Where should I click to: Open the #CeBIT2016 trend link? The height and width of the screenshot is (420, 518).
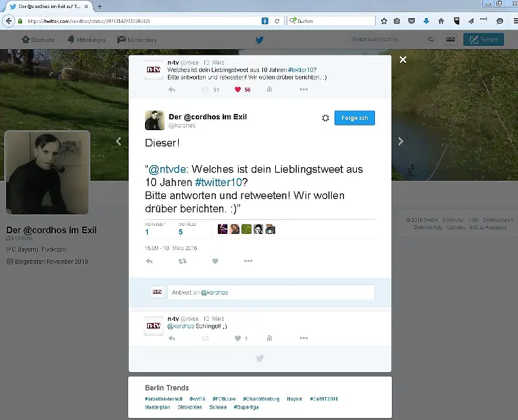324,399
